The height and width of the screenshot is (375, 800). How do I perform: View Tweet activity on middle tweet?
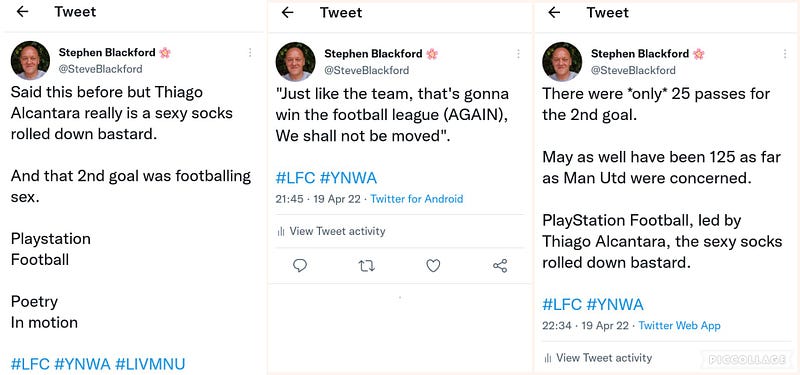click(x=331, y=231)
